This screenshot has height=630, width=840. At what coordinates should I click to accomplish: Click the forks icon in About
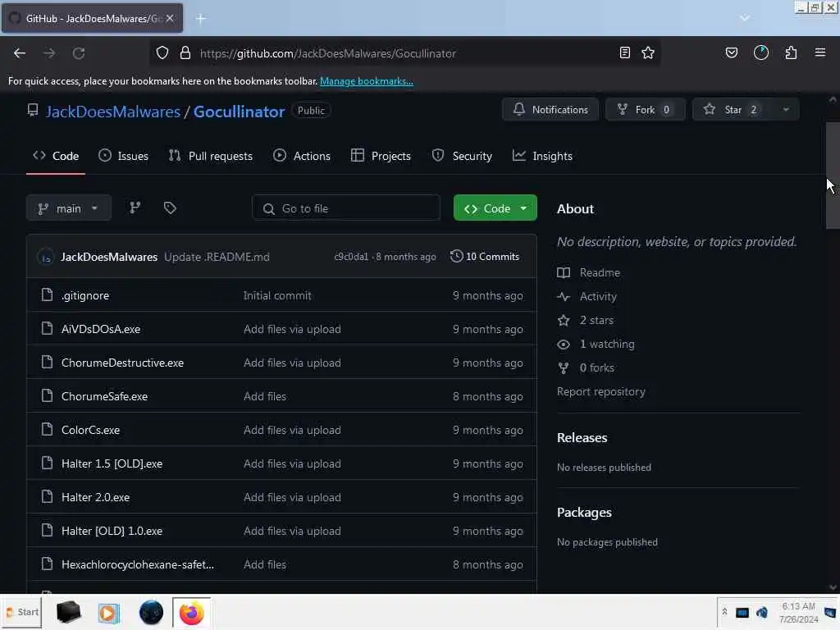564,368
